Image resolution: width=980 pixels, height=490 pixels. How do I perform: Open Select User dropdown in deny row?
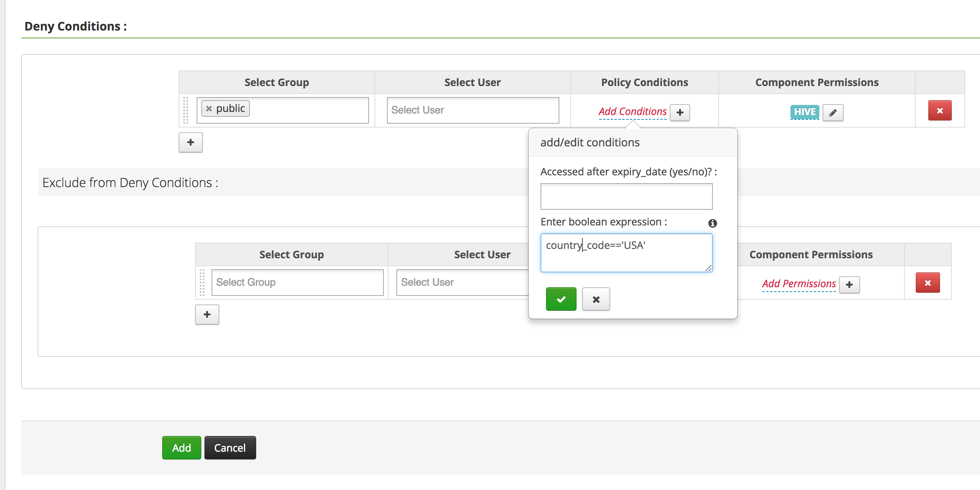(472, 110)
